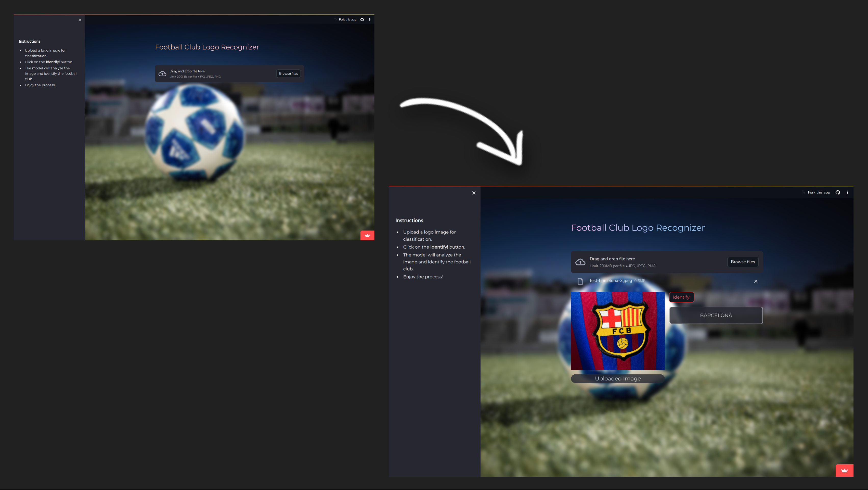This screenshot has height=490, width=868.
Task: Click the uploaded Barcelona logo image
Action: [x=618, y=331]
